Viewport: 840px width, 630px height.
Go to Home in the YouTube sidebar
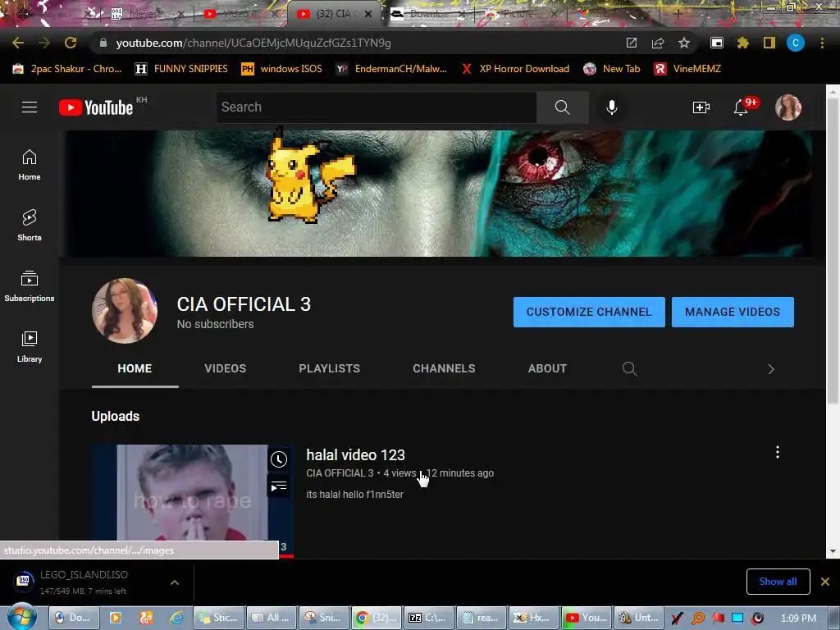(x=30, y=165)
